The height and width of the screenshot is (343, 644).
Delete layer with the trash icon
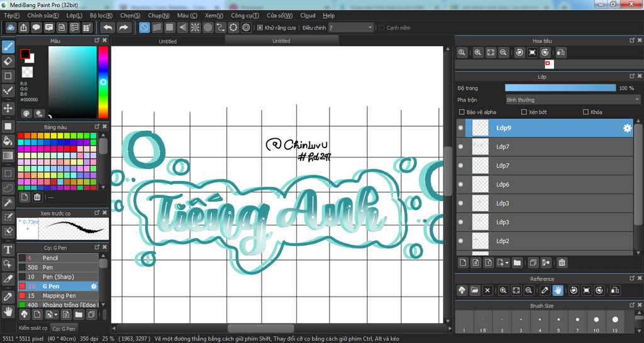click(x=562, y=263)
